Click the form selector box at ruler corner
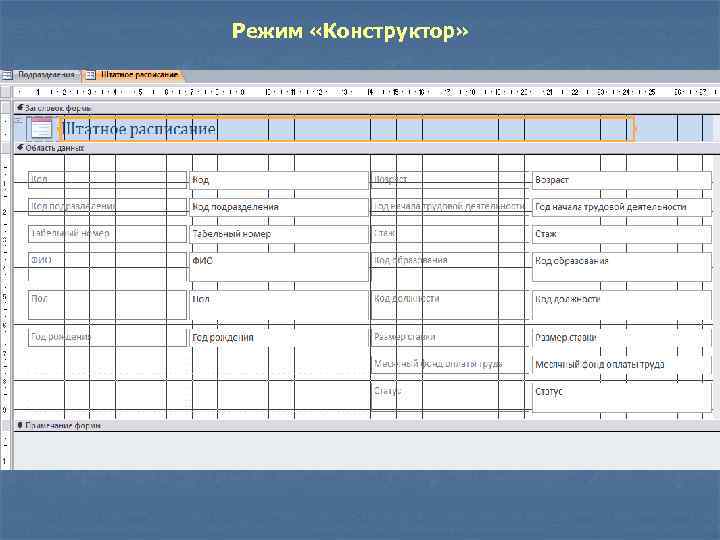Image resolution: width=720 pixels, height=540 pixels. tap(6, 92)
